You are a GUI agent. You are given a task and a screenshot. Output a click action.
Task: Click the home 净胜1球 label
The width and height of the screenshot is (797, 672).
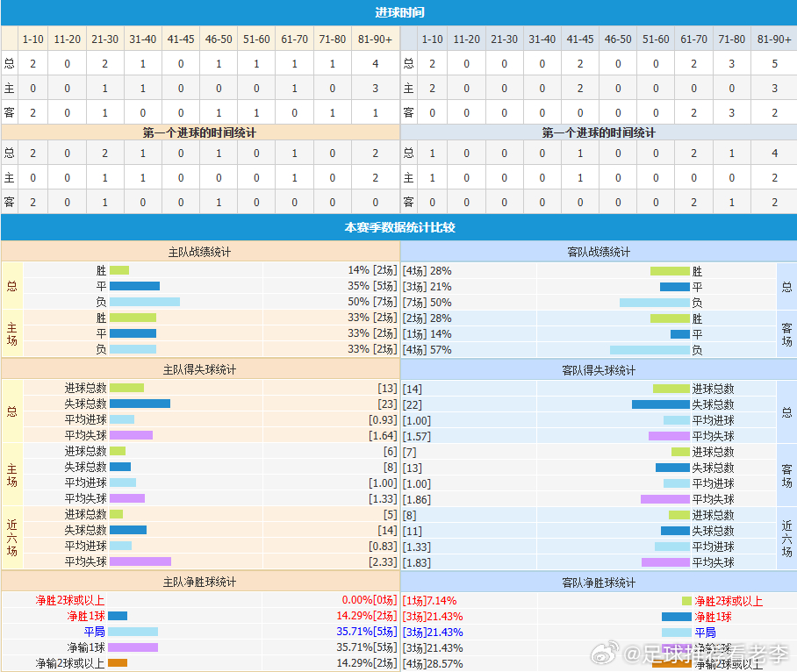tap(86, 616)
